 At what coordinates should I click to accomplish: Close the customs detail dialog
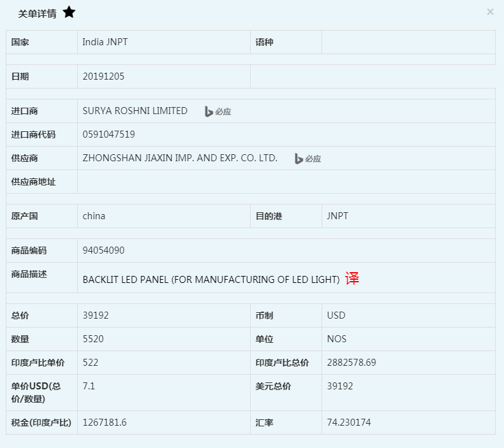[x=490, y=11]
